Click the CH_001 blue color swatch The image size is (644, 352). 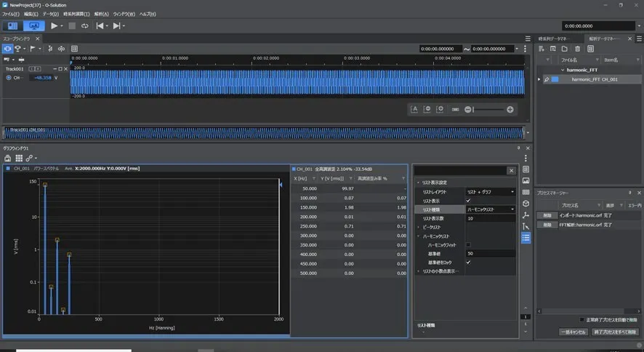(x=555, y=79)
